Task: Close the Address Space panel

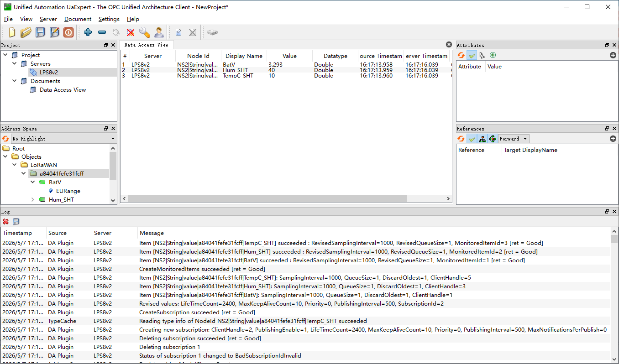Action: pyautogui.click(x=113, y=129)
